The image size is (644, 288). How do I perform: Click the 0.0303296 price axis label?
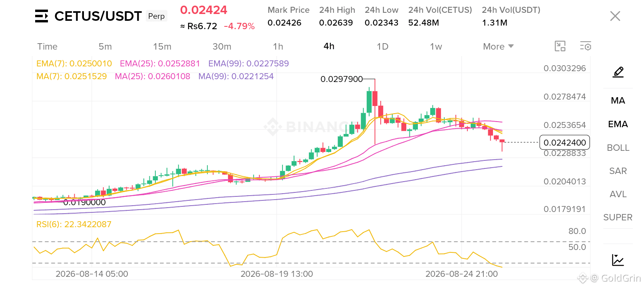point(564,68)
